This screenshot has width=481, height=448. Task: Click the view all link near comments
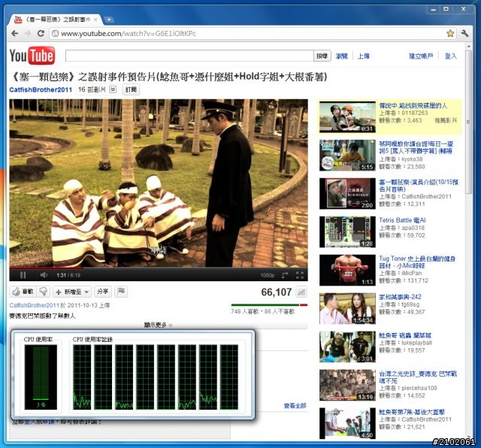tap(295, 406)
